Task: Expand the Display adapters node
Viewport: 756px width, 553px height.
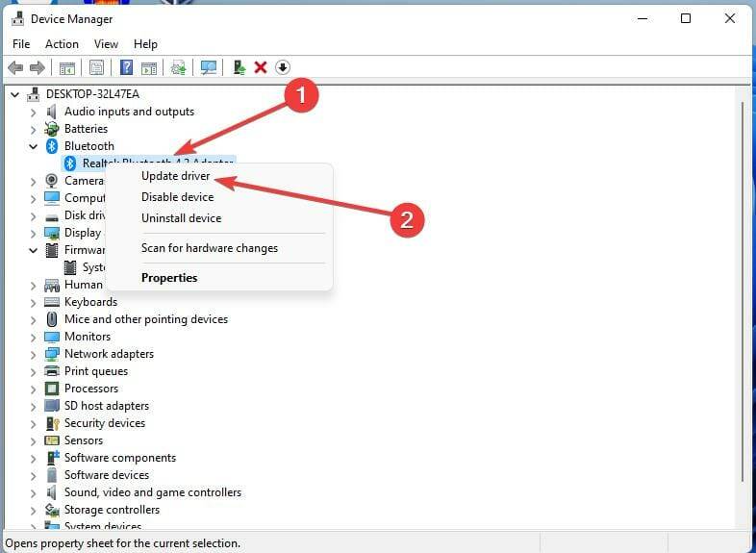Action: (34, 234)
